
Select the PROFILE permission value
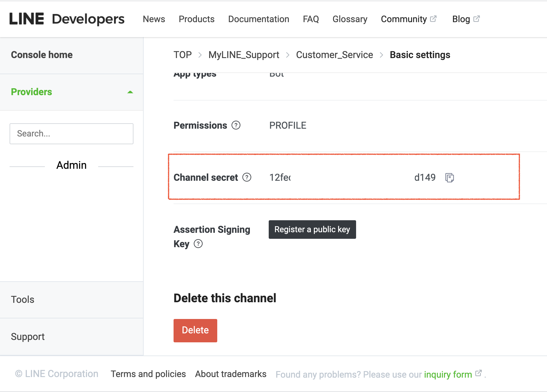coord(288,125)
